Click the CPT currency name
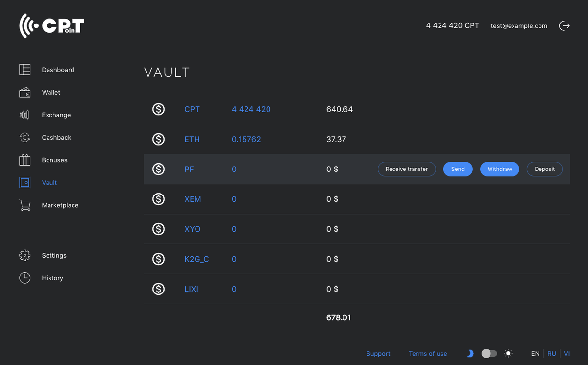The height and width of the screenshot is (365, 588). point(192,109)
